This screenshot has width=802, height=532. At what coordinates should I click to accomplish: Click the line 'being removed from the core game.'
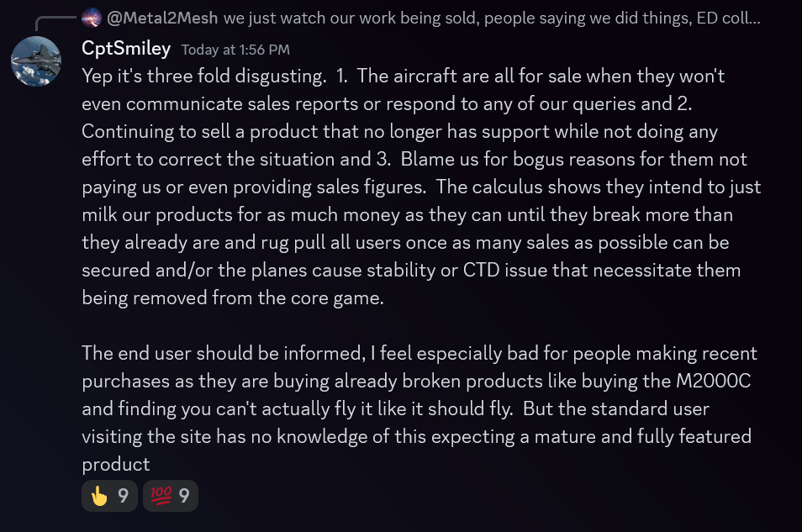(x=233, y=298)
